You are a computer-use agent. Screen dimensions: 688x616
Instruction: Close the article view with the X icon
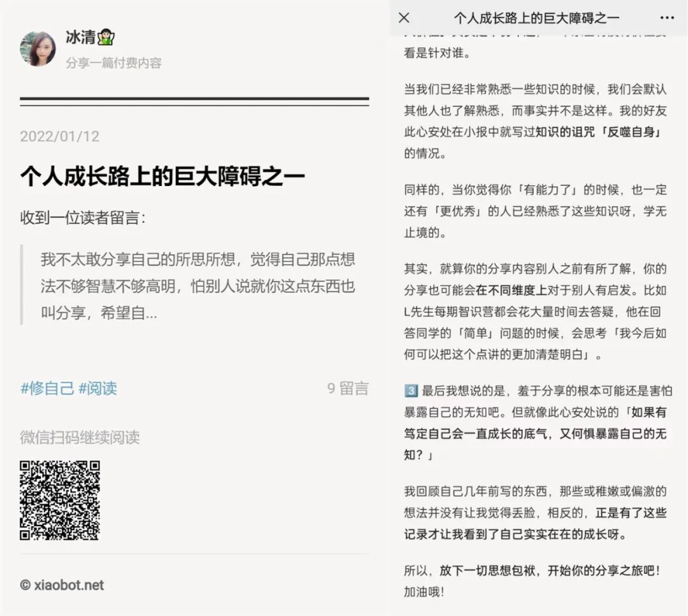(404, 18)
